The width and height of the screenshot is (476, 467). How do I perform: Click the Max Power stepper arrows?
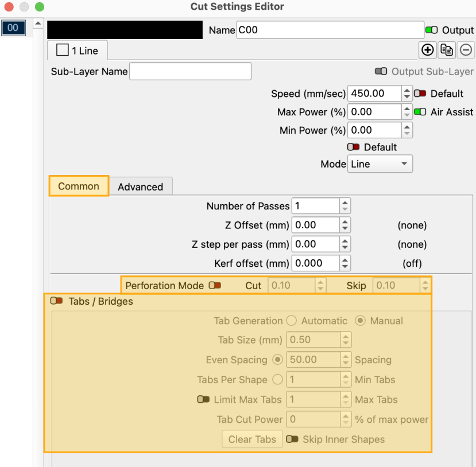point(407,112)
